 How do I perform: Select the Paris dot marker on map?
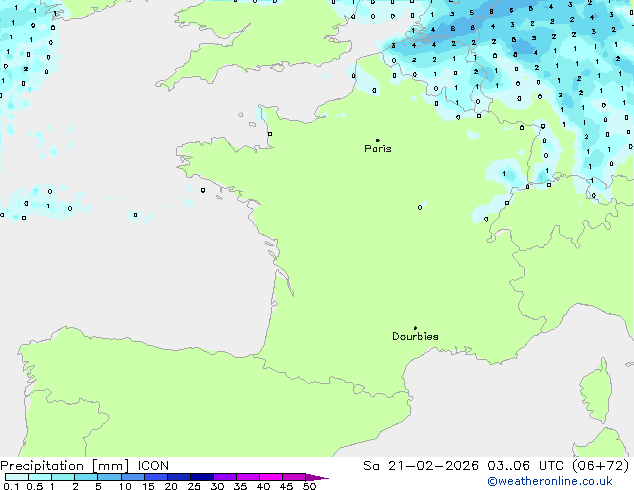coord(378,140)
